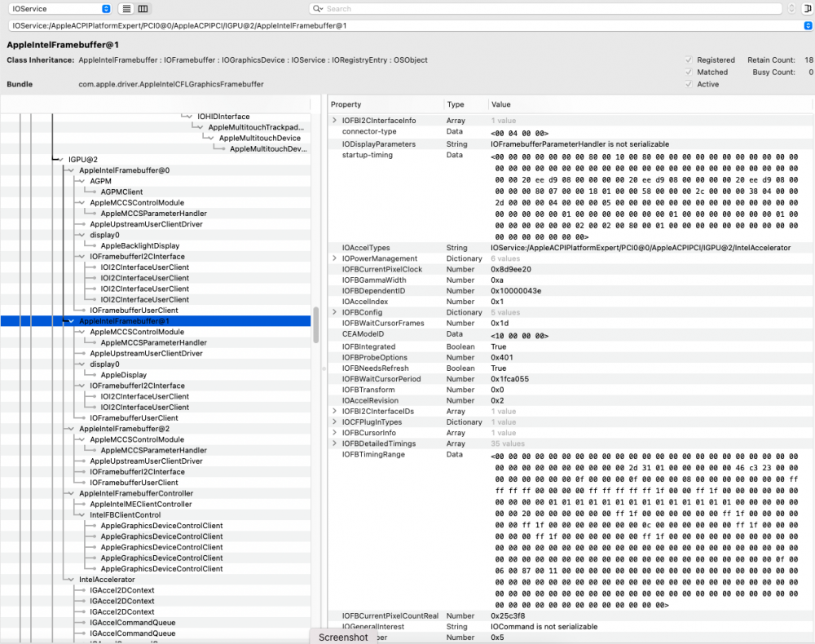Click the tree pane vertical scrollbar thumb
815x644 pixels.
click(x=315, y=325)
